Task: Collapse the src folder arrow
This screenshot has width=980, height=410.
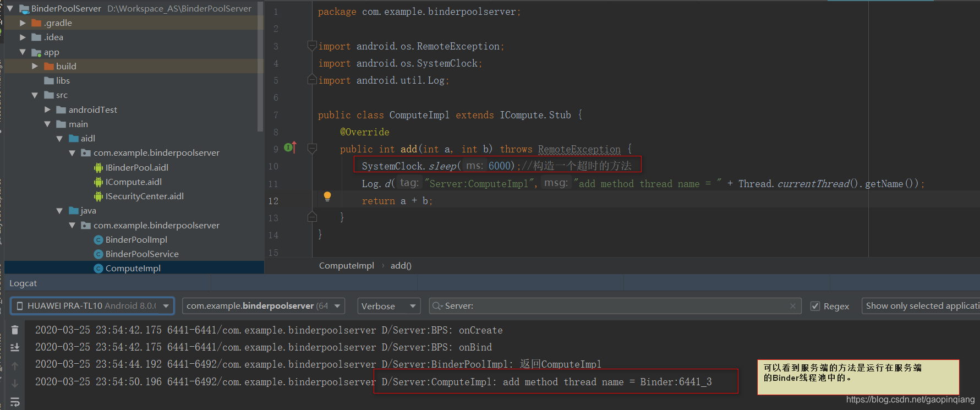Action: pyautogui.click(x=35, y=95)
